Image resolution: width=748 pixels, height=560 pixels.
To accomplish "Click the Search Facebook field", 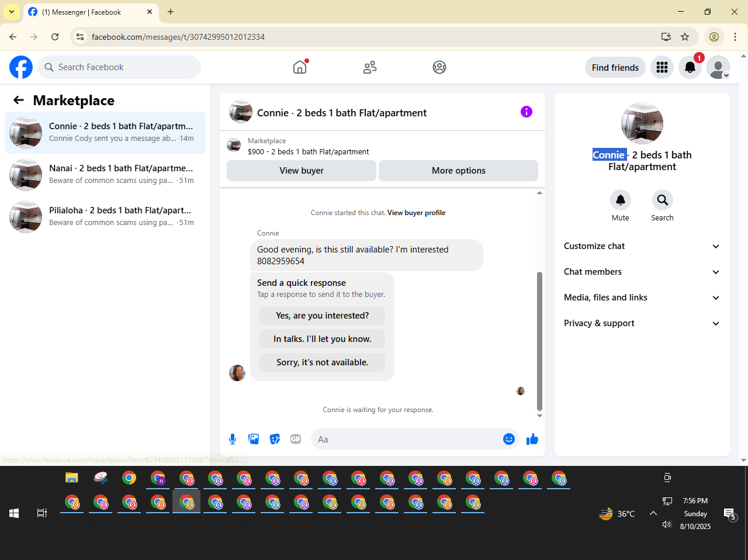I will [x=119, y=67].
